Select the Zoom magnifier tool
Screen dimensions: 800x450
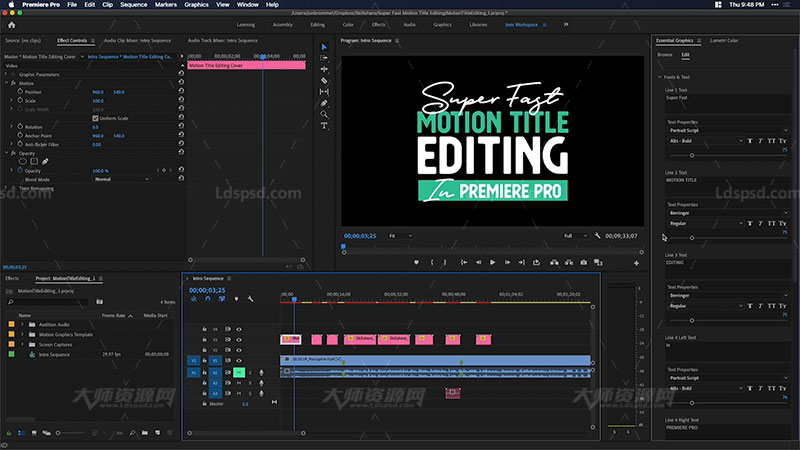(324, 114)
